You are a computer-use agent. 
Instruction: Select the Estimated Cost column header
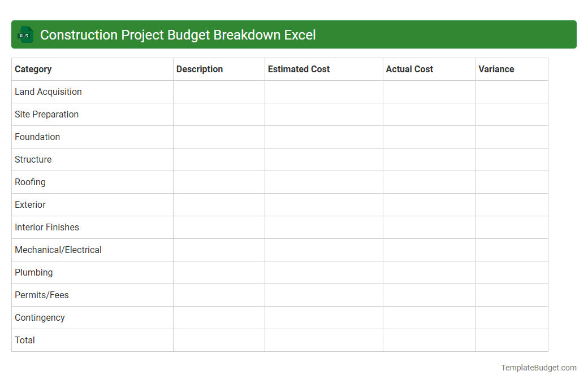click(299, 69)
